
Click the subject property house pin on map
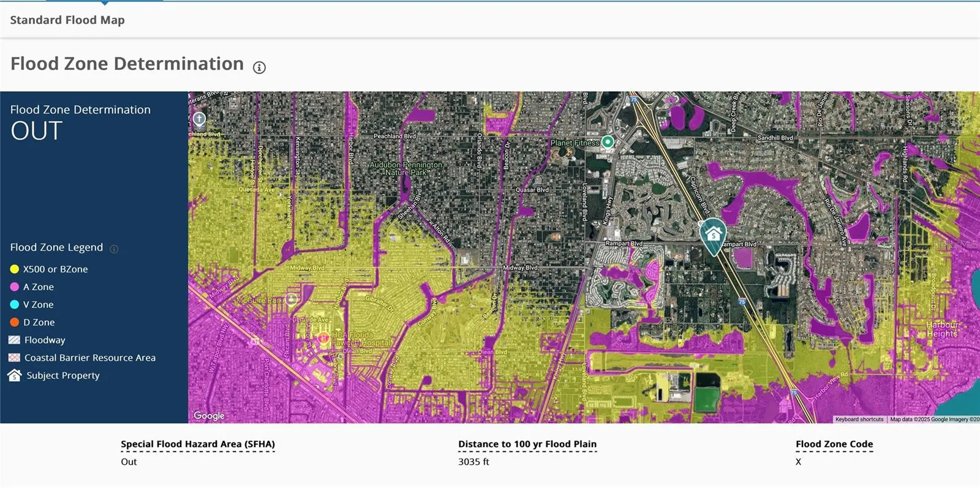(x=713, y=235)
